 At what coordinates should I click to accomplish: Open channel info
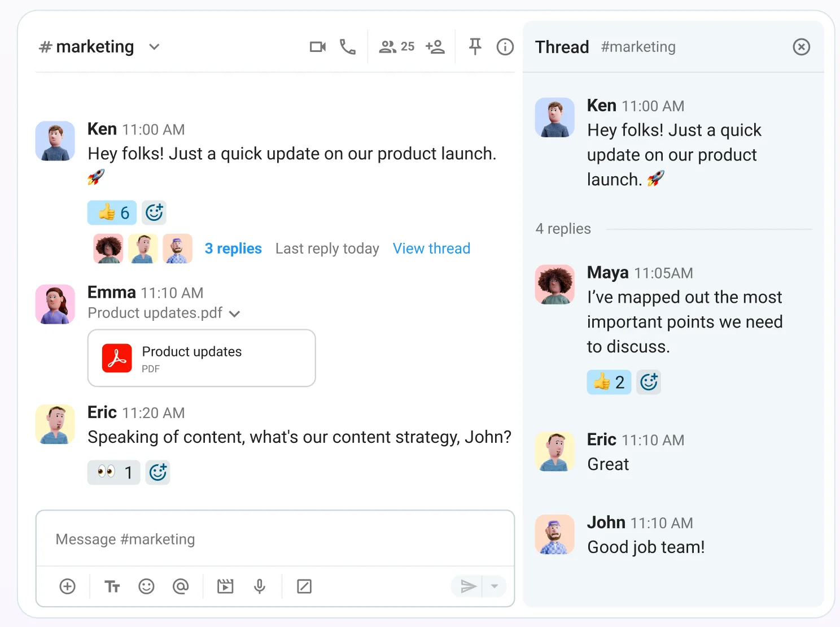(x=505, y=47)
